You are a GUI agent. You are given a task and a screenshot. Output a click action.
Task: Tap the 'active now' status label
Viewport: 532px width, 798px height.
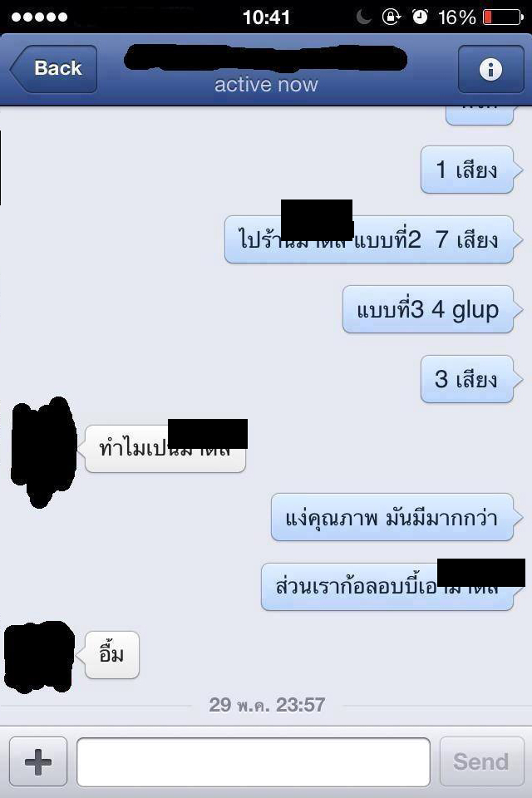point(266,85)
